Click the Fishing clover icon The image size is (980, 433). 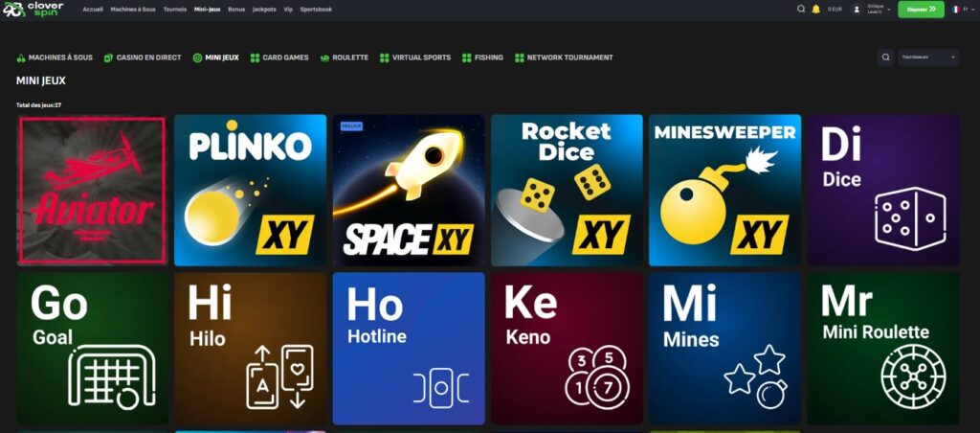click(467, 57)
